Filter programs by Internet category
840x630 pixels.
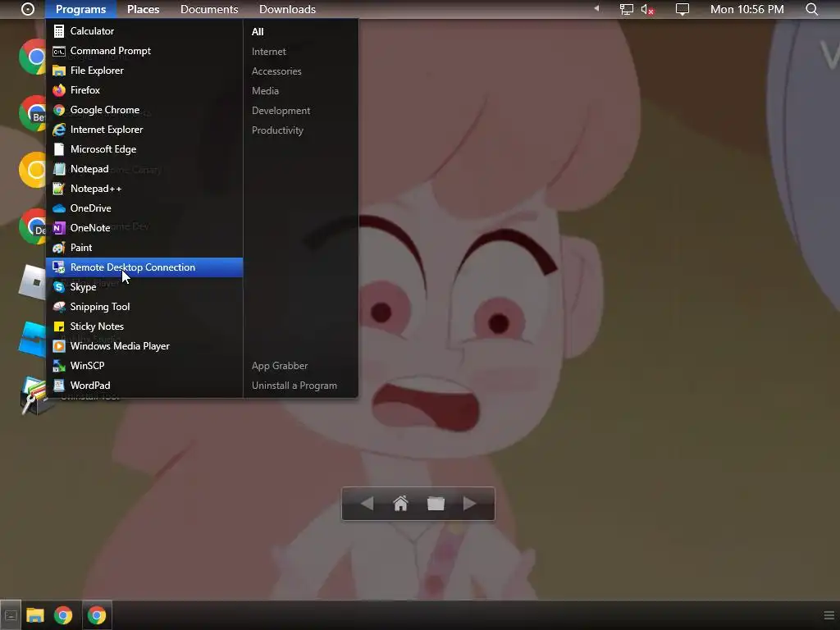[x=269, y=52]
